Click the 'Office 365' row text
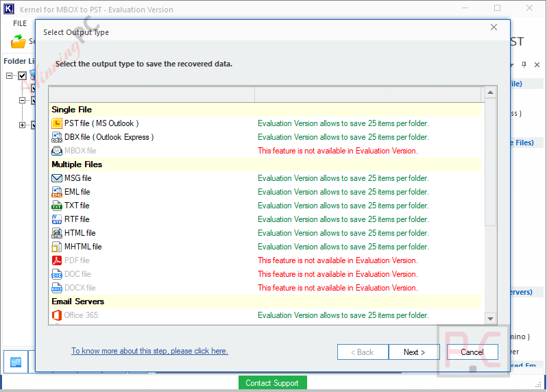The image size is (547, 392). (x=81, y=315)
